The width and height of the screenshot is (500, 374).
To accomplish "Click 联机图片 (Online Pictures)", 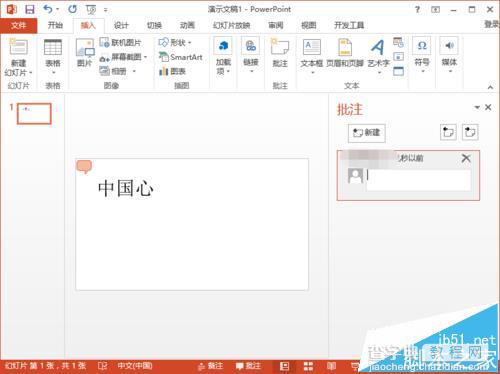I will pos(120,42).
